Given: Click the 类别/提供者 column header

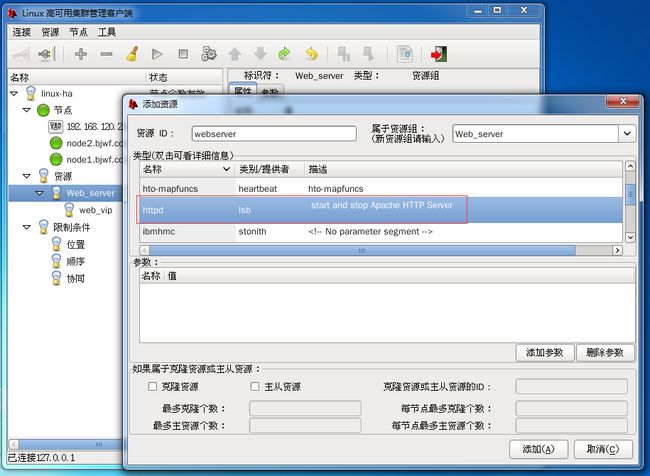Looking at the screenshot, I should (x=270, y=169).
